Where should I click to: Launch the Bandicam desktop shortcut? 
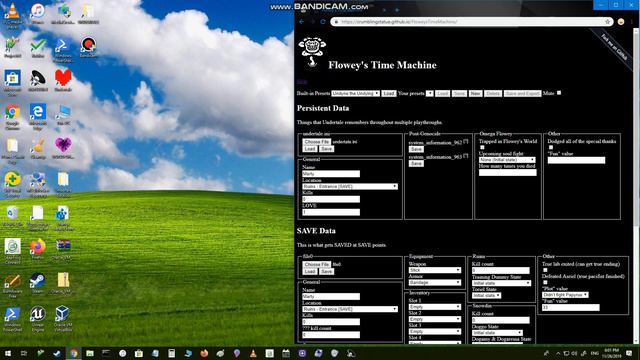tap(88, 47)
